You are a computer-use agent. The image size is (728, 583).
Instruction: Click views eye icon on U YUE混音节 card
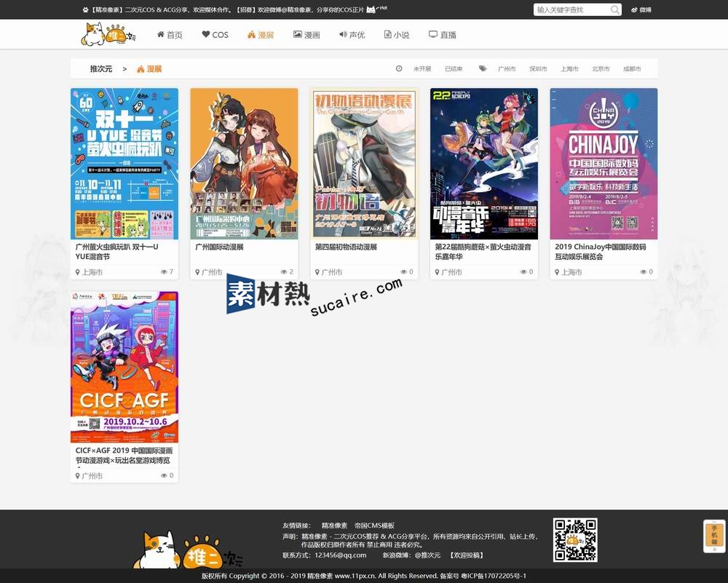[164, 272]
